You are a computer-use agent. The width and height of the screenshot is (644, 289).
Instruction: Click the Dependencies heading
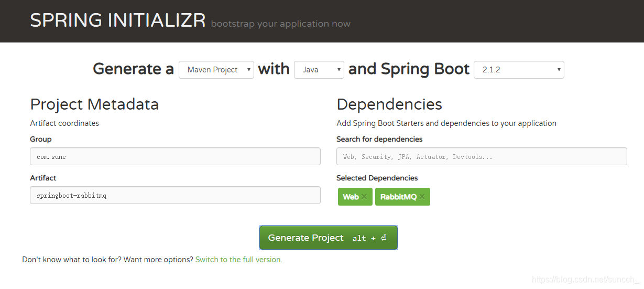click(389, 104)
